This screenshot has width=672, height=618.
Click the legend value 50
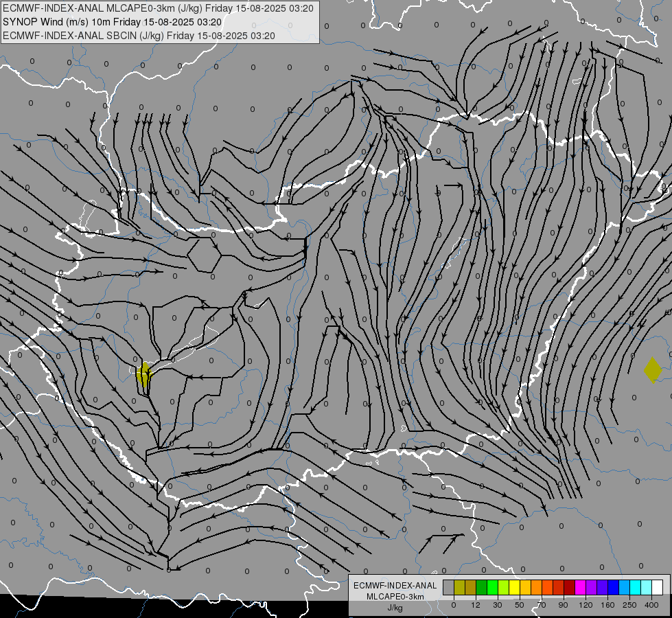coord(520,605)
